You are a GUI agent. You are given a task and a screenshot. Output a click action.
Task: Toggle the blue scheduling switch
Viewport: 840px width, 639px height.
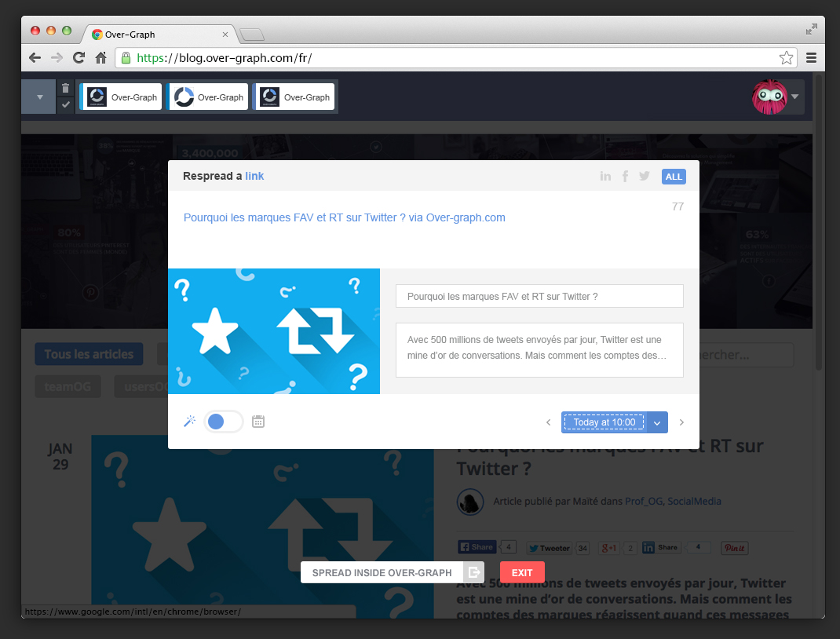[223, 422]
